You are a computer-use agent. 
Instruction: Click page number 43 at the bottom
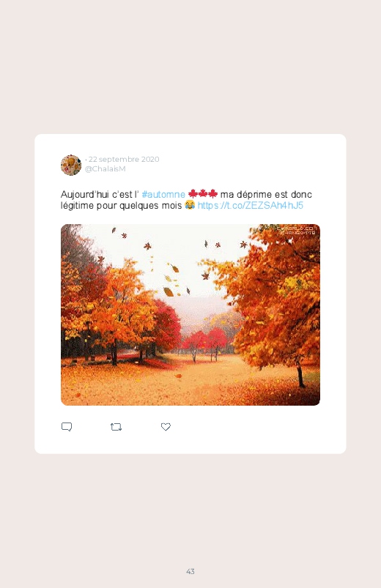tap(190, 571)
